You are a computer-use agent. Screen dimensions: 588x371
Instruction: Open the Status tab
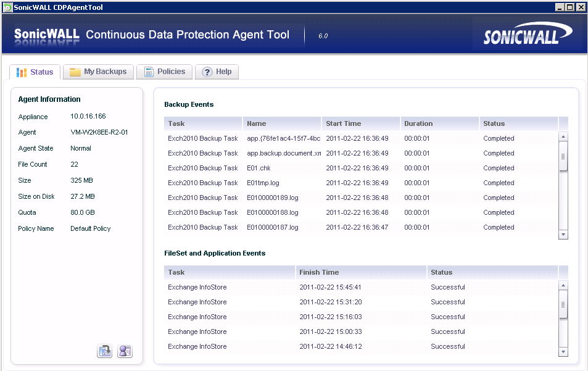click(35, 72)
